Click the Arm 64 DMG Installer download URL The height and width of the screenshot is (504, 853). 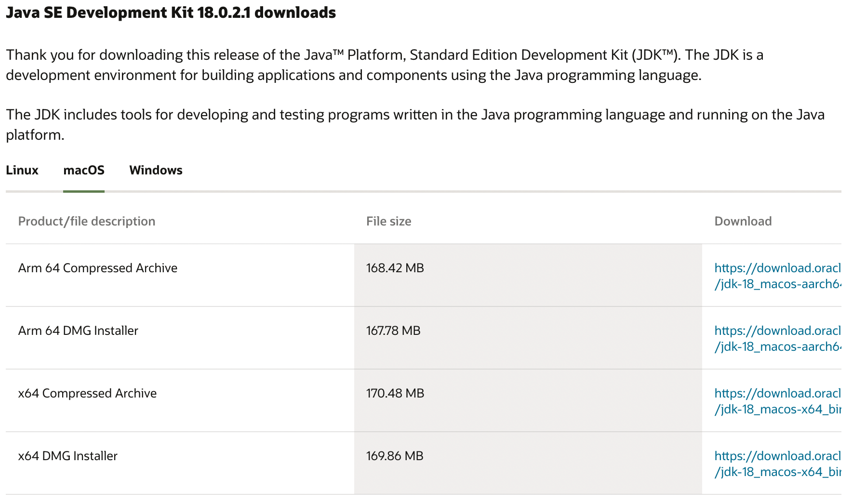(777, 338)
